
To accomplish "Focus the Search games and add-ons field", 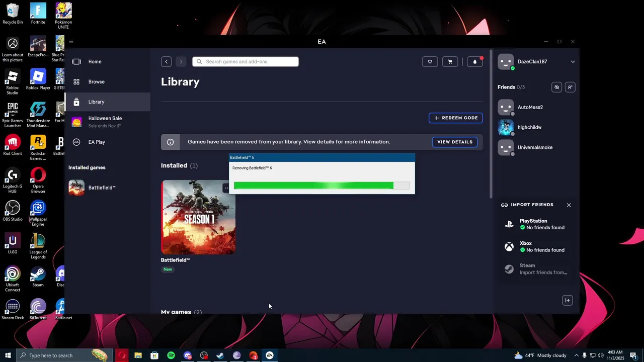I will coord(246,61).
